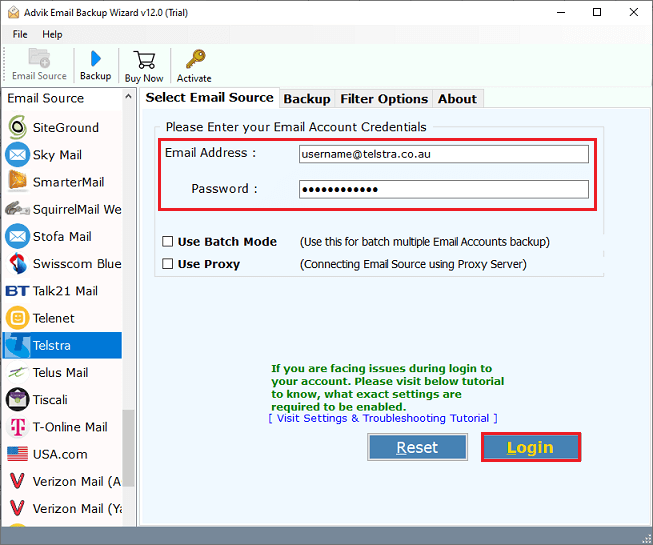The height and width of the screenshot is (545, 653).
Task: Select the SmarterMail icon
Action: tap(17, 182)
